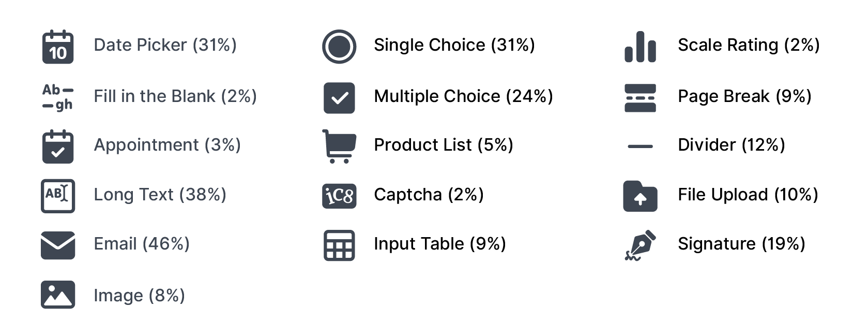Click the File Upload folder icon
Image resolution: width=868 pixels, height=336 pixels.
coord(640,196)
